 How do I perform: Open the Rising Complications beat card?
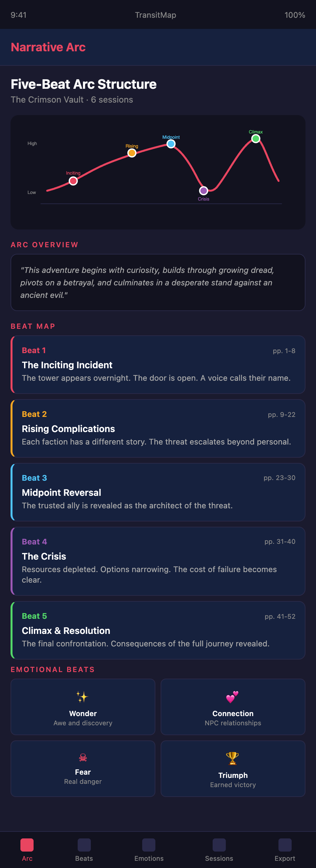pos(158,428)
